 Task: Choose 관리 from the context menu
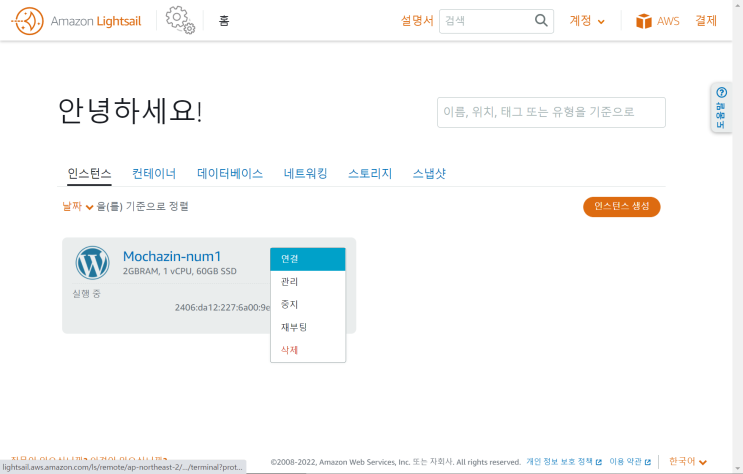[x=308, y=282]
